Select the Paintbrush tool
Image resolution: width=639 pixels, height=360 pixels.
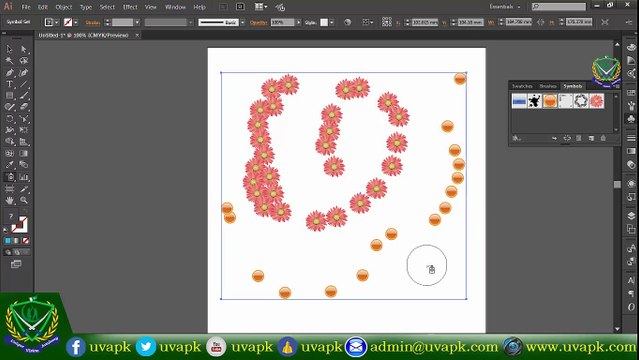pyautogui.click(x=24, y=95)
